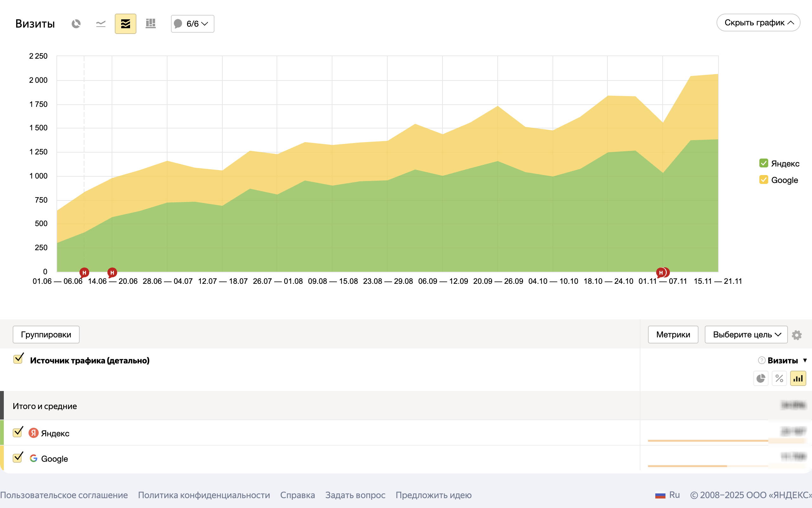Hide the chart with Скрыть график
812x508 pixels.
tap(758, 23)
